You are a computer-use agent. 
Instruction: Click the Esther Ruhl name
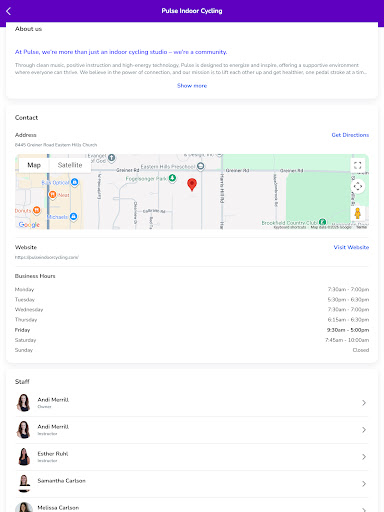tap(53, 454)
